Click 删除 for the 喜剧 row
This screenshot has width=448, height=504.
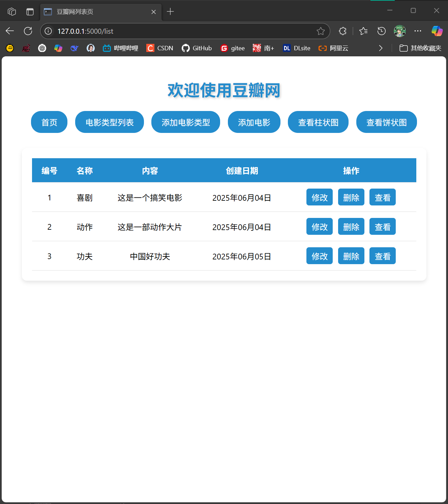pos(351,197)
